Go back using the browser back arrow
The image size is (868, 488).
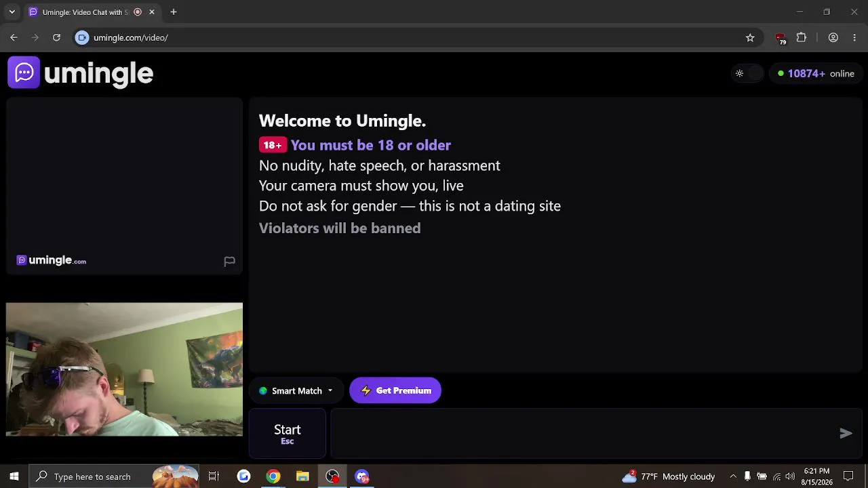14,38
